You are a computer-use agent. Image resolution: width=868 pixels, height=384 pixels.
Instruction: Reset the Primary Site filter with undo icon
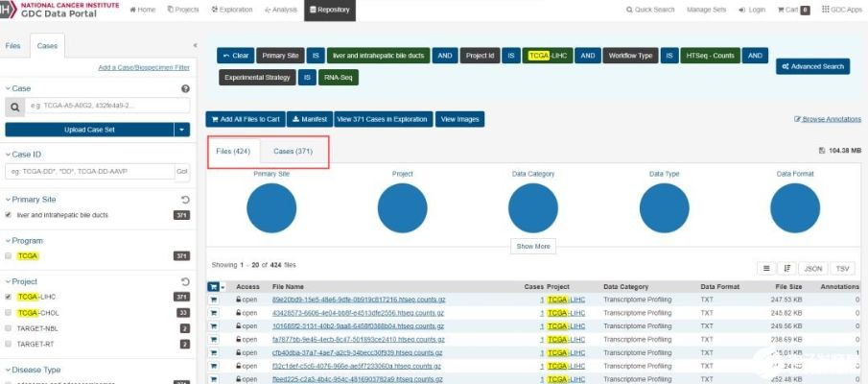[185, 200]
